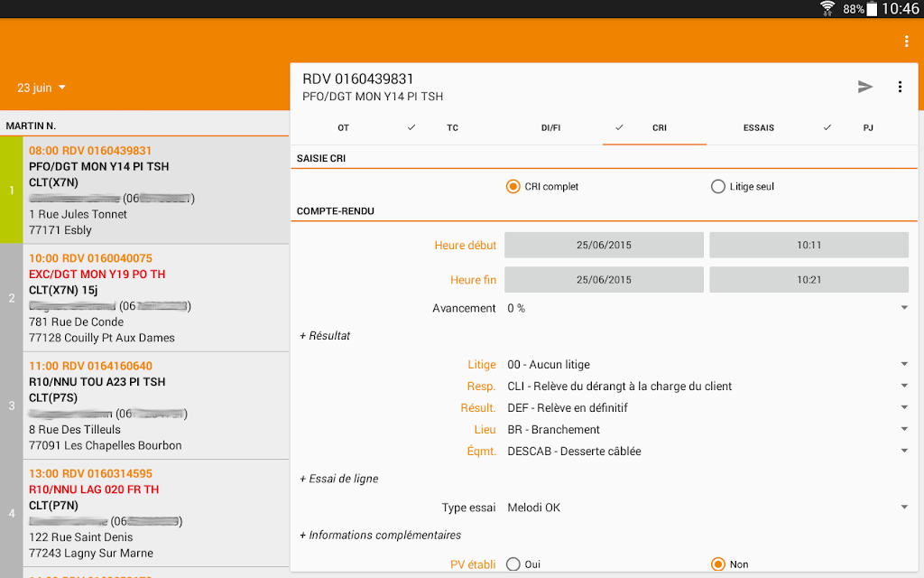Tap the city 77243 Lagny Sur Marne
This screenshot has width=924, height=578.
point(91,554)
